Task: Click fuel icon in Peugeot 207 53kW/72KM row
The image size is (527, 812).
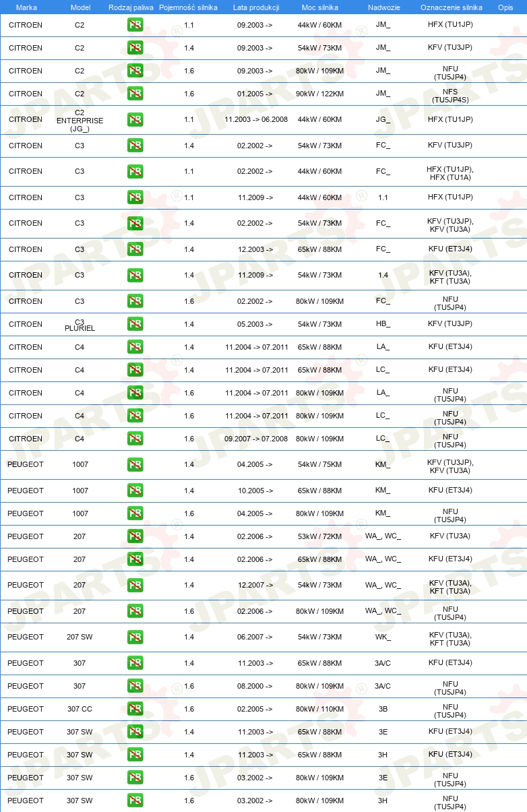Action: click(135, 536)
